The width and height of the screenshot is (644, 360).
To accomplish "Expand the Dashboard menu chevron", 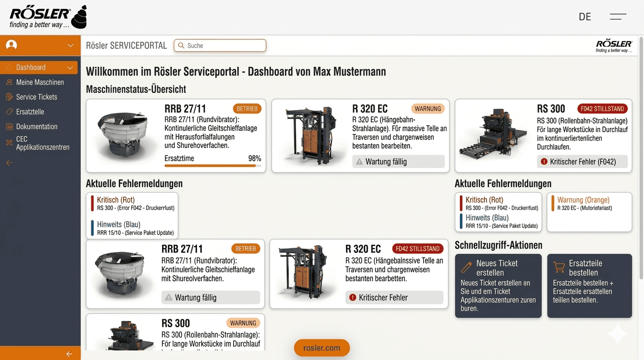I will 70,68.
